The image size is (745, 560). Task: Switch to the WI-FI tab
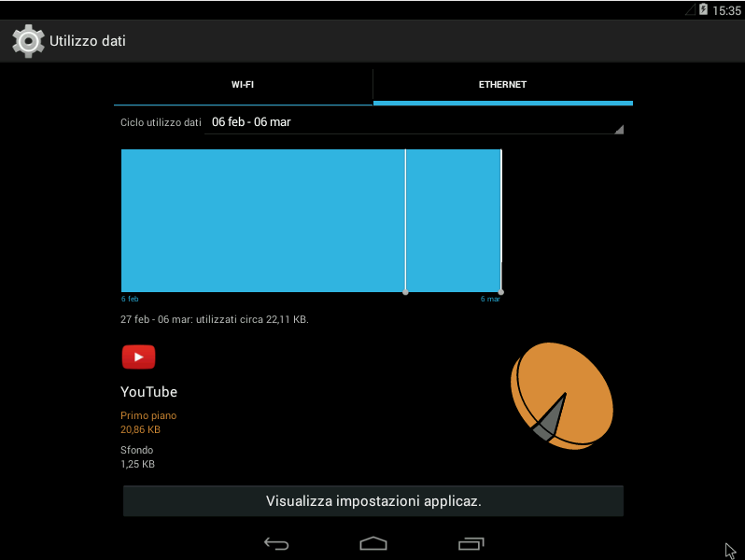[x=243, y=85]
